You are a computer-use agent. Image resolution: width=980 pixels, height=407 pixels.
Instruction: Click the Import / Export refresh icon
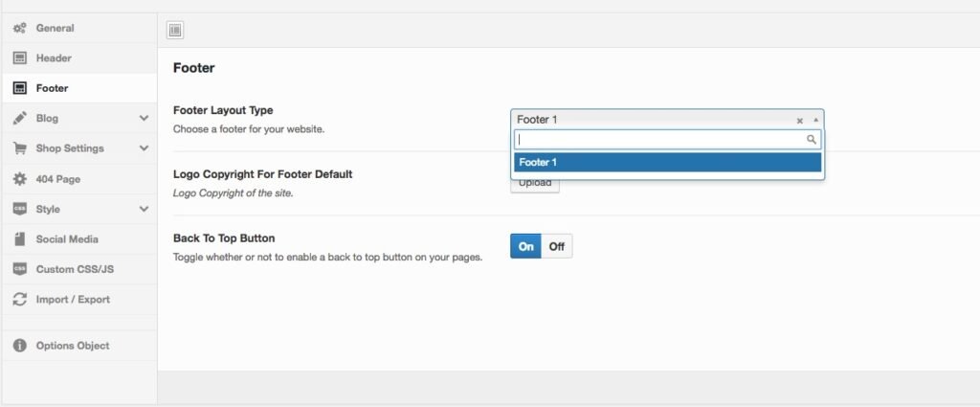(19, 300)
